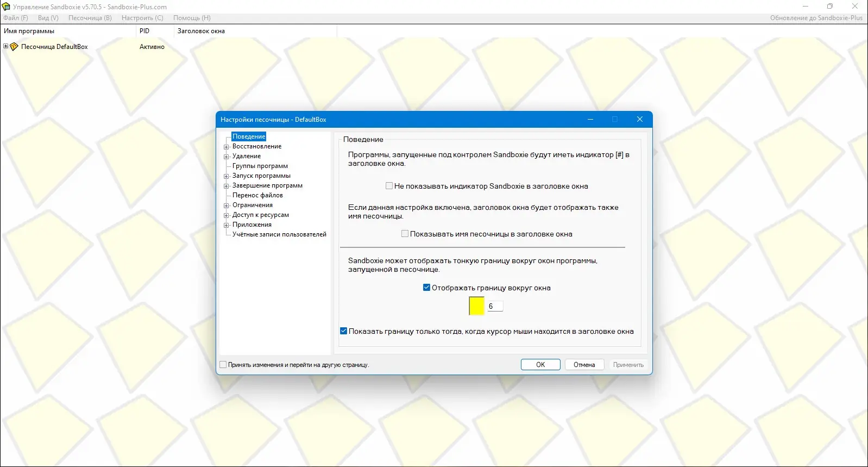The height and width of the screenshot is (467, 868).
Task: Select Ограничения in the settings tree
Action: coord(253,205)
